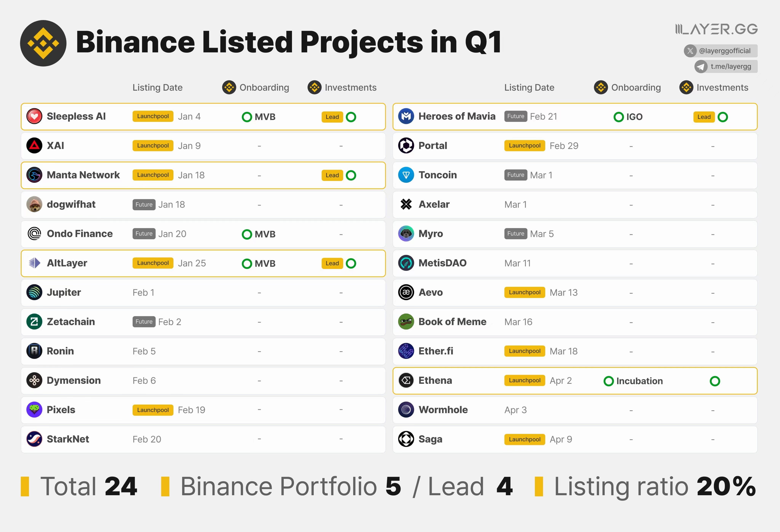Click the Binance logo next to the title
780x532 pixels.
click(x=43, y=43)
